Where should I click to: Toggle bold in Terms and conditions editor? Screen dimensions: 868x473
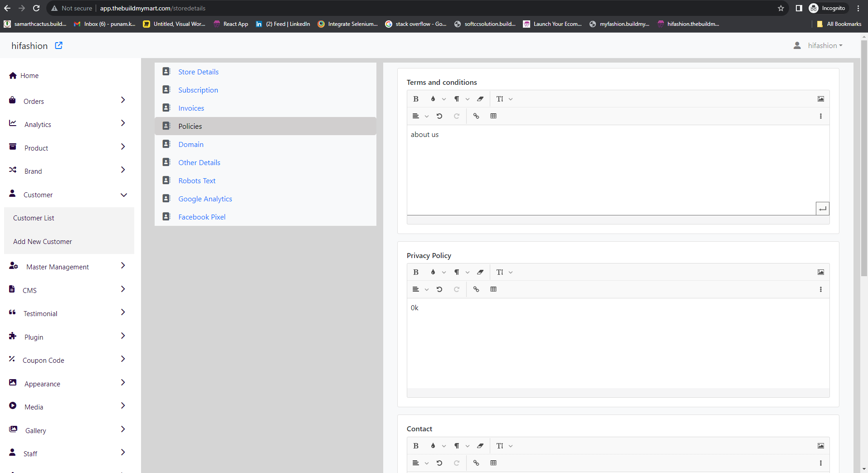click(416, 99)
